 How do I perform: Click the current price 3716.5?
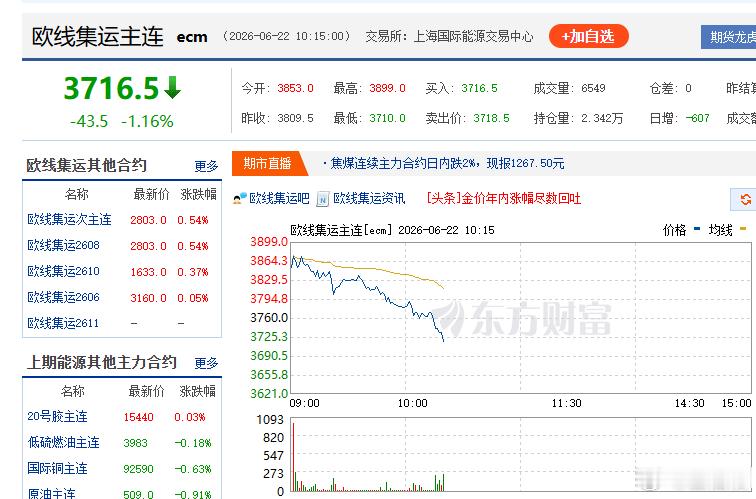[111, 88]
